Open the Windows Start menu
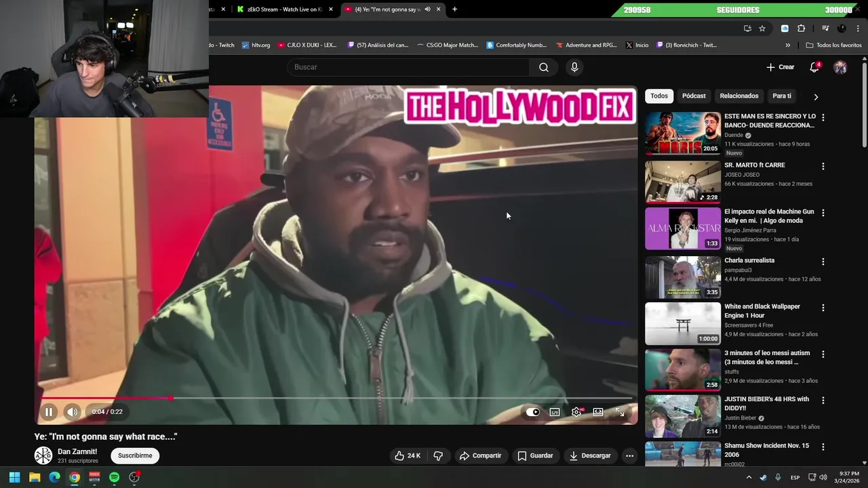This screenshot has width=868, height=488. 14,477
